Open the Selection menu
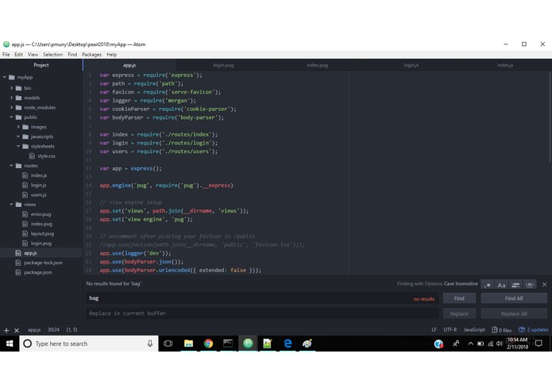The height and width of the screenshot is (392, 552). click(x=52, y=55)
